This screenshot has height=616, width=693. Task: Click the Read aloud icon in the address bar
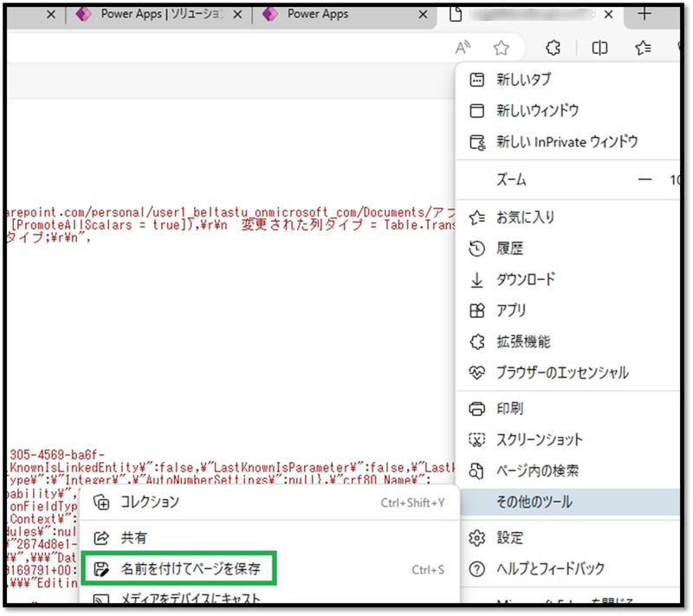[x=463, y=47]
